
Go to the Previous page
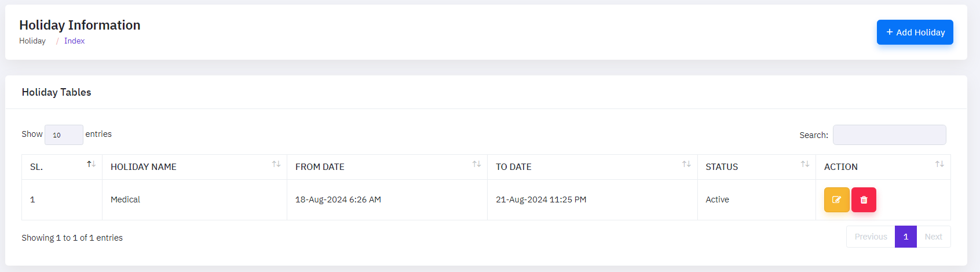click(871, 237)
